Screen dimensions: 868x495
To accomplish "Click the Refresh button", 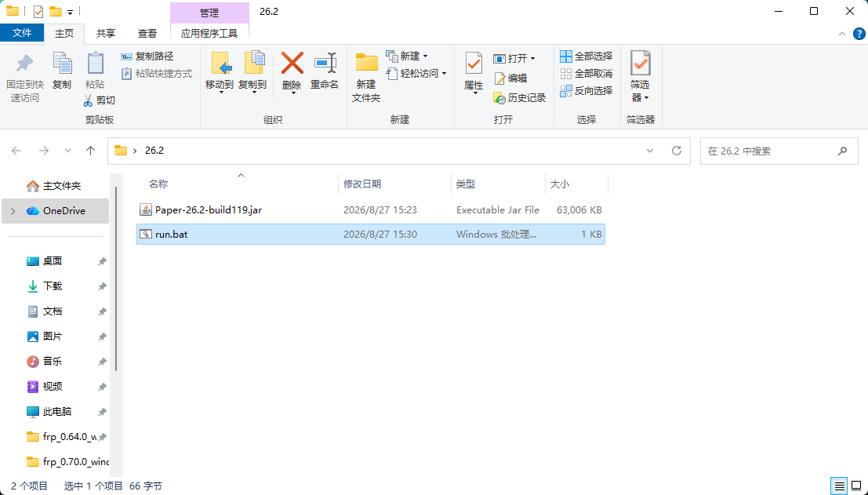I will [677, 151].
